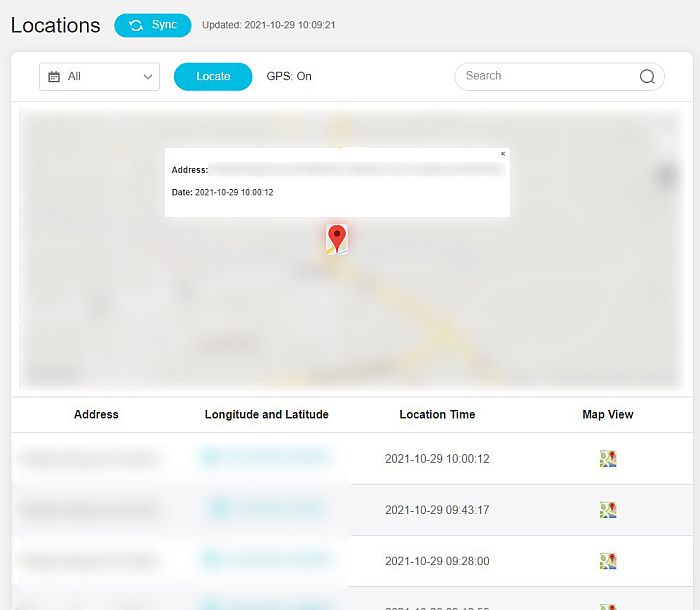Select location time 2021-10-29 10:00:12
The width and height of the screenshot is (700, 610).
(x=437, y=459)
